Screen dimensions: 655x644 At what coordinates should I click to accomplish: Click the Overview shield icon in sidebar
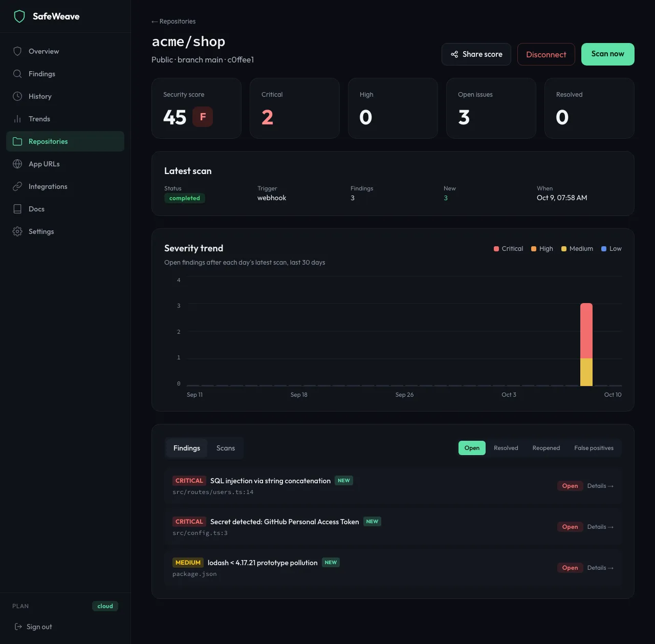17,51
